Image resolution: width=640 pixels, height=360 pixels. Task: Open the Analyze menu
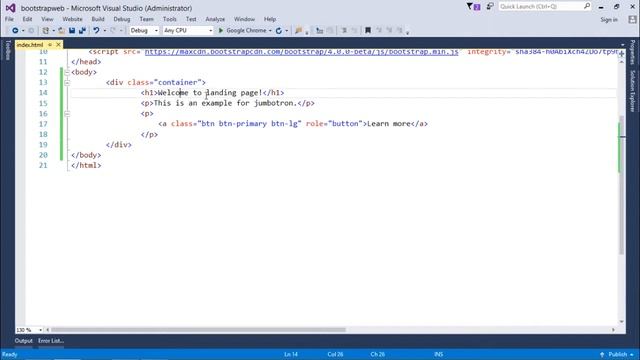(x=215, y=19)
